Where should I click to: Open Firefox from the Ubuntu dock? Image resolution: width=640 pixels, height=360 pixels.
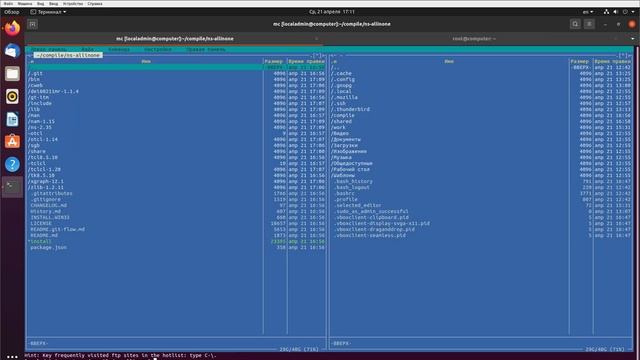coord(12,29)
